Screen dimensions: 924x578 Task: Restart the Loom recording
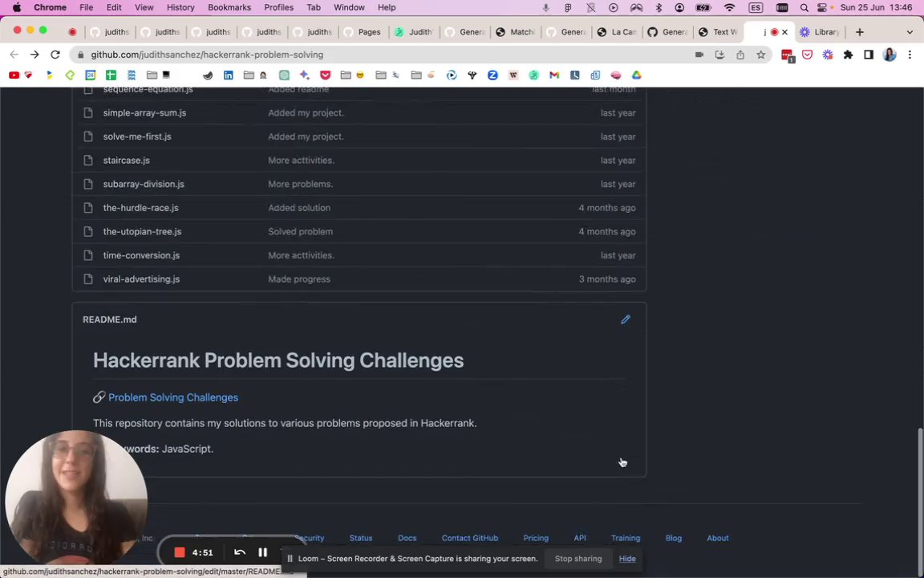[x=239, y=552]
